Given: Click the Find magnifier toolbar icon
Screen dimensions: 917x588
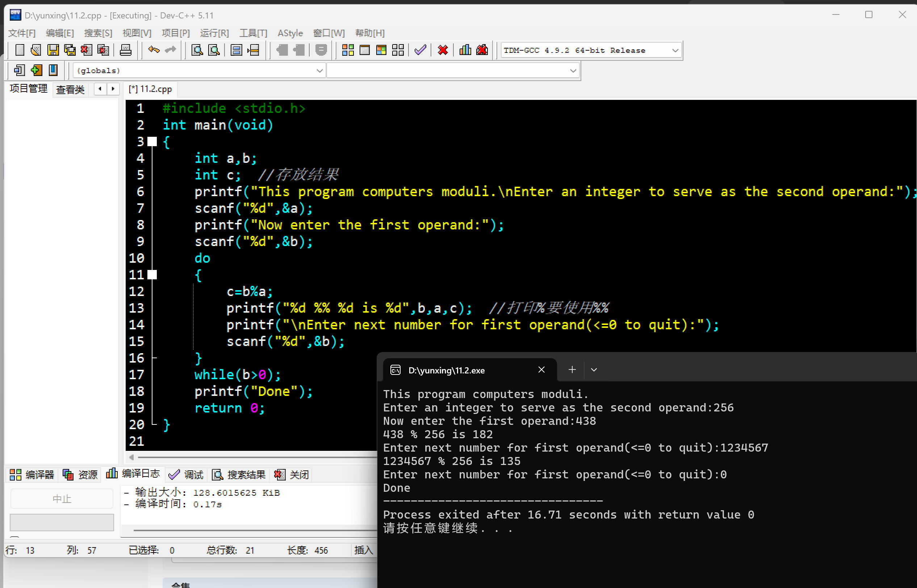Looking at the screenshot, I should (x=197, y=50).
